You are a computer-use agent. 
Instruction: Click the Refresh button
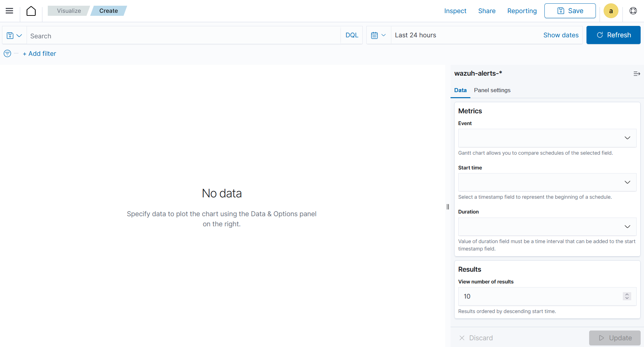[613, 35]
